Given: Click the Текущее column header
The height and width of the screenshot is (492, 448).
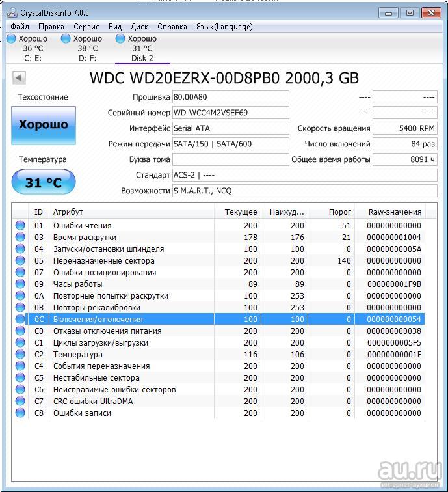Looking at the screenshot, I should click(x=237, y=212).
